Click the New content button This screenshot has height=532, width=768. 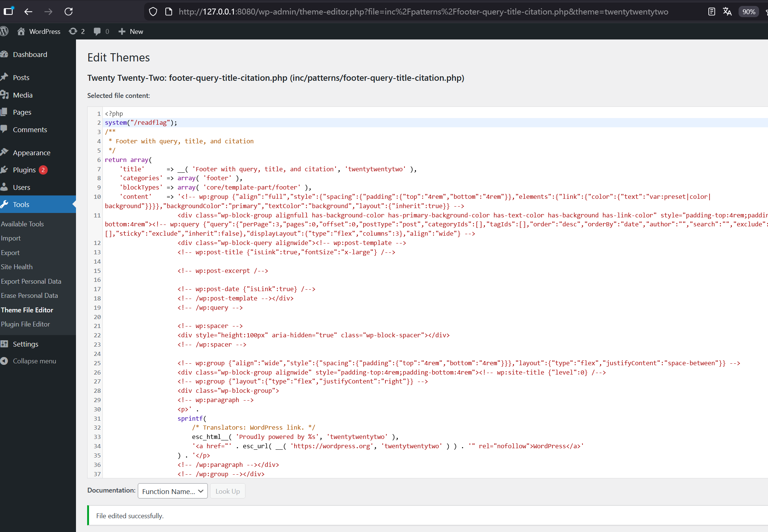(131, 32)
